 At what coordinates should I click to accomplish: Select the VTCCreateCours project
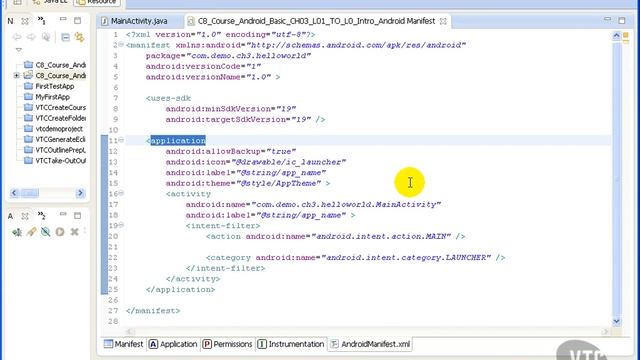[60, 107]
